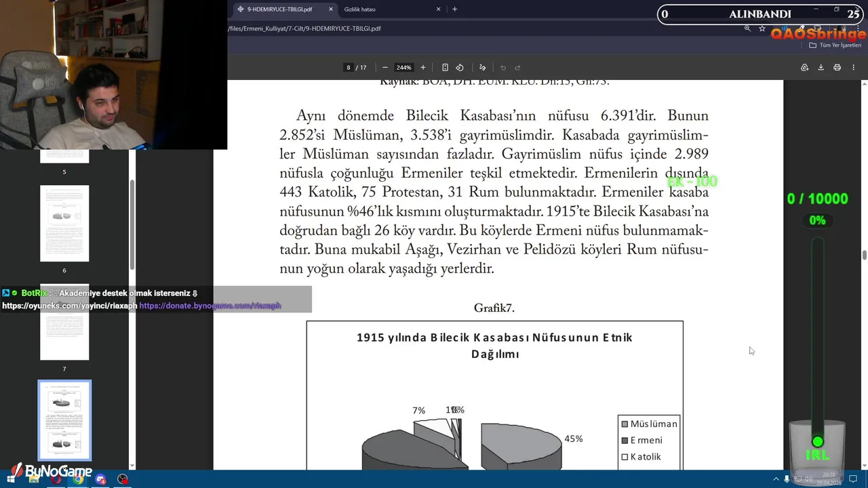
Task: Click the 244% zoom level field
Action: [404, 68]
